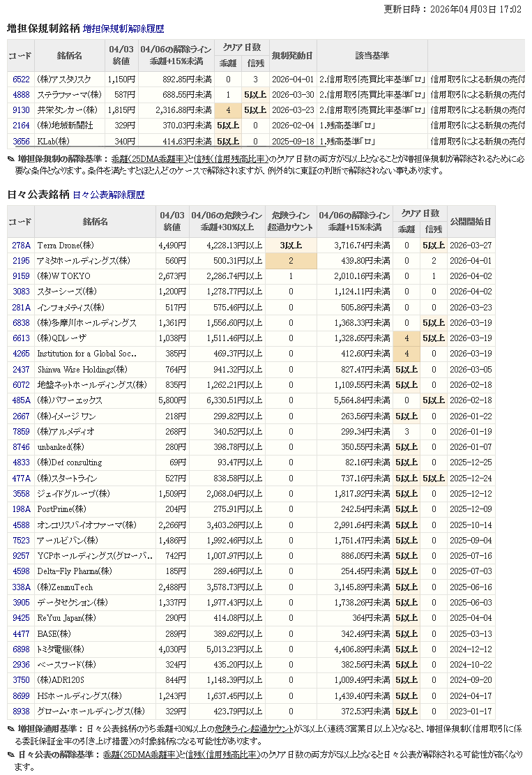Open code 8938 グローム・ホールディングス

21,712
